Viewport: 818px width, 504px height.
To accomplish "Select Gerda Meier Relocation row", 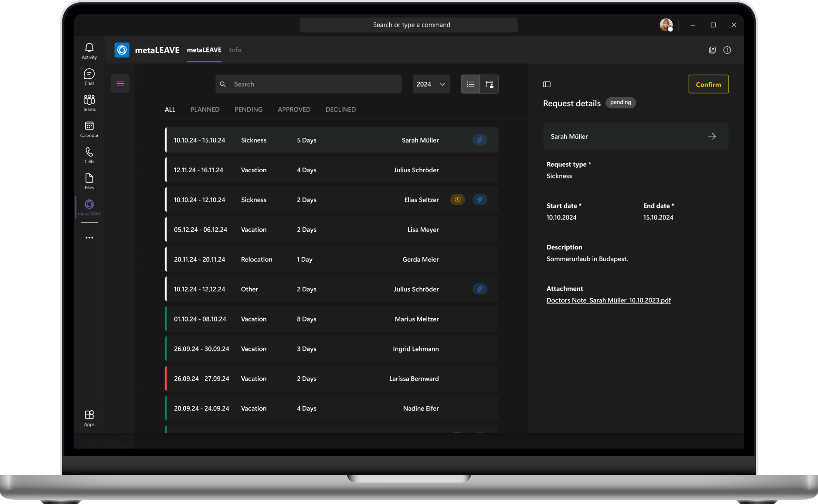I will (331, 259).
